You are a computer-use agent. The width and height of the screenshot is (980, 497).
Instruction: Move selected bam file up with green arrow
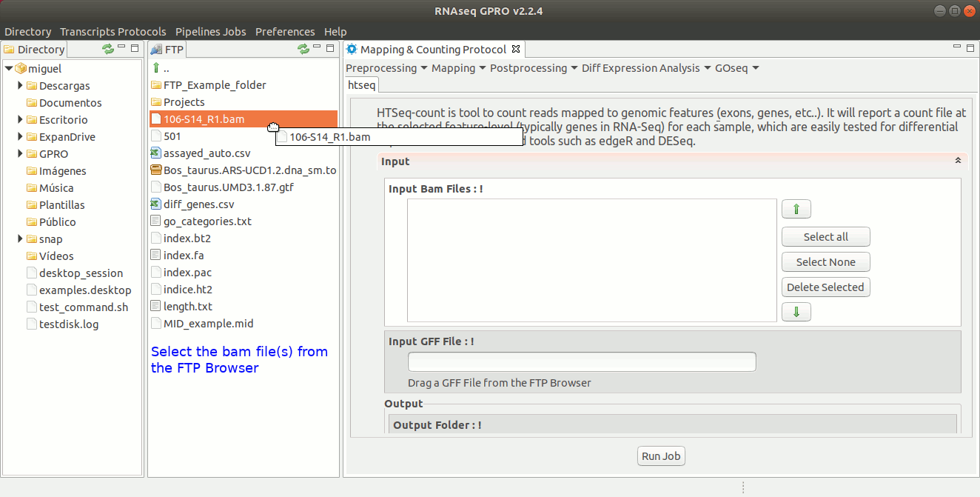pos(796,210)
